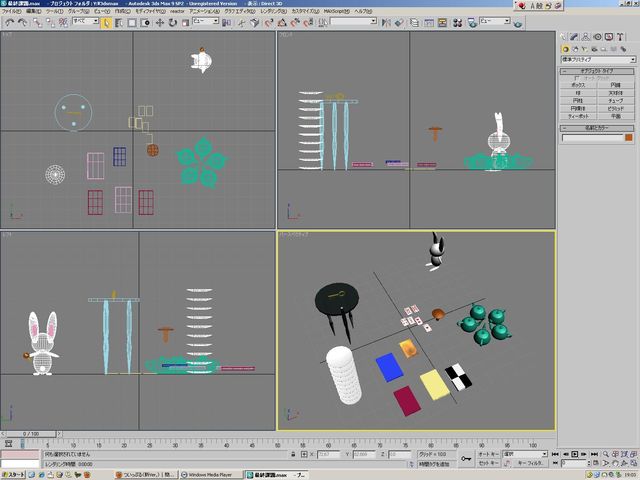Open the Material Editor icon
This screenshot has width=640, height=480.
(458, 23)
